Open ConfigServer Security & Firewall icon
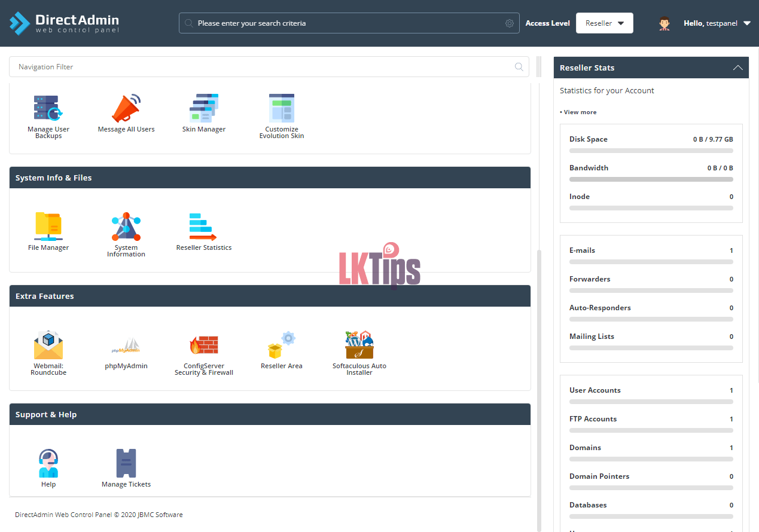 click(204, 345)
